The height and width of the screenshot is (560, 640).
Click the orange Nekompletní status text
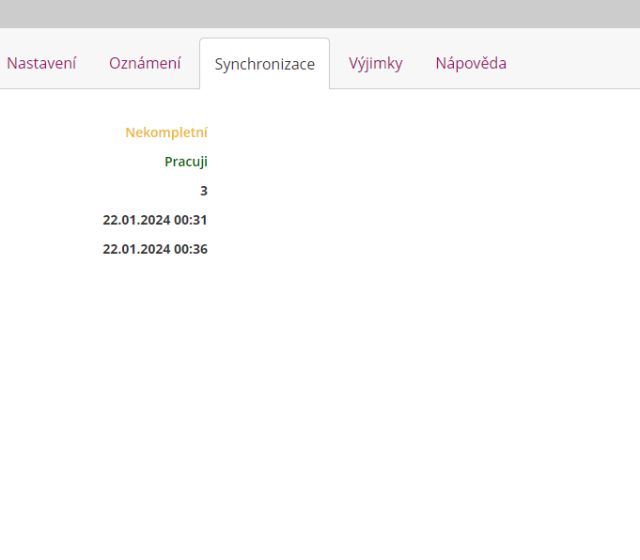(x=166, y=132)
